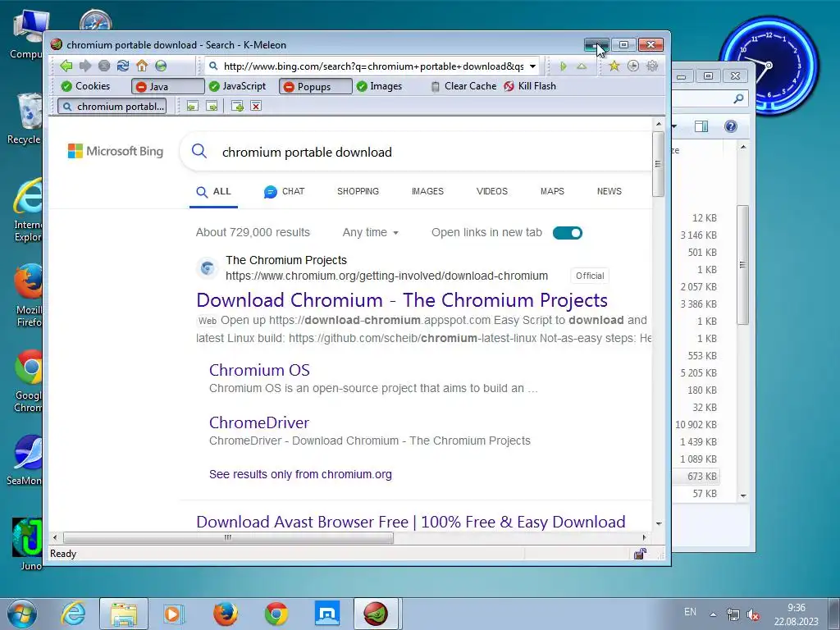The image size is (840, 630).
Task: Click the page horizontal scrollbar thumb
Action: tap(228, 537)
